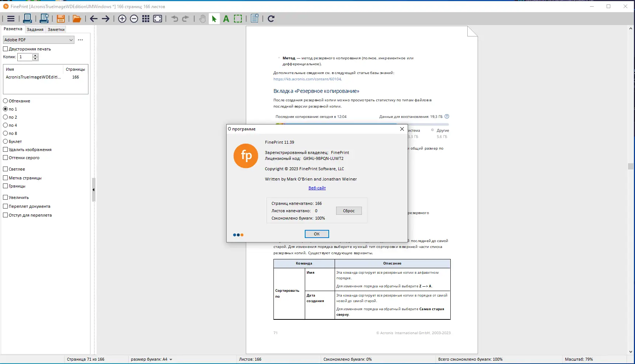Click the three colored dots in dialog

[x=238, y=235]
